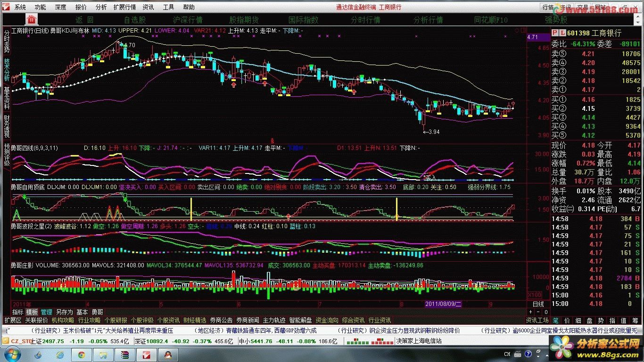Switch to the 模板 tab
Viewport: 644px width, 362px height.
32,312
